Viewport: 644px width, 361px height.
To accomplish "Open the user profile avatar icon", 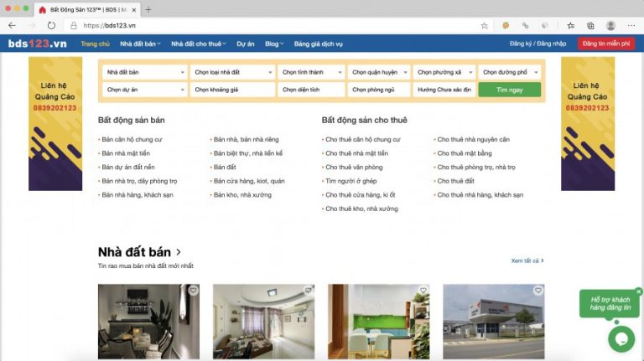I will coord(610,25).
